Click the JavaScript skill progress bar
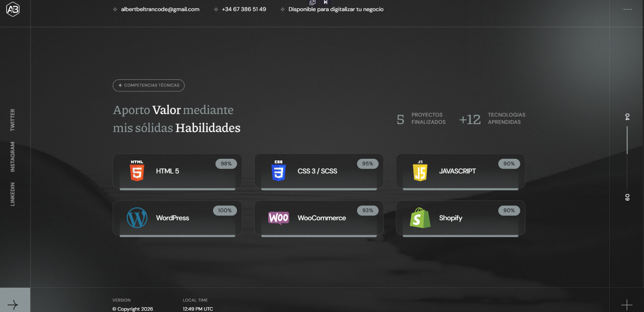The width and height of the screenshot is (644, 312). 460,189
